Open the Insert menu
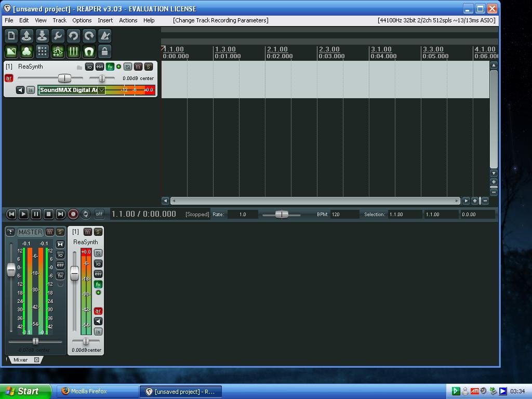 coord(105,20)
